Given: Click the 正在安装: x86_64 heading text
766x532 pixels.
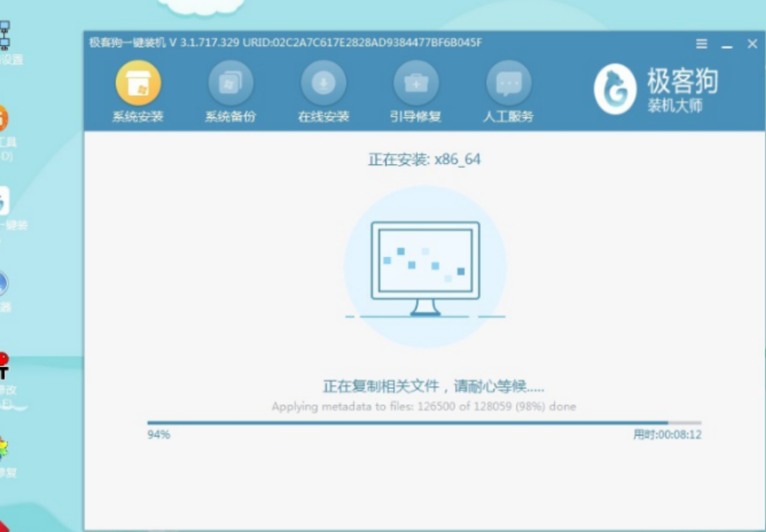Looking at the screenshot, I should tap(424, 160).
